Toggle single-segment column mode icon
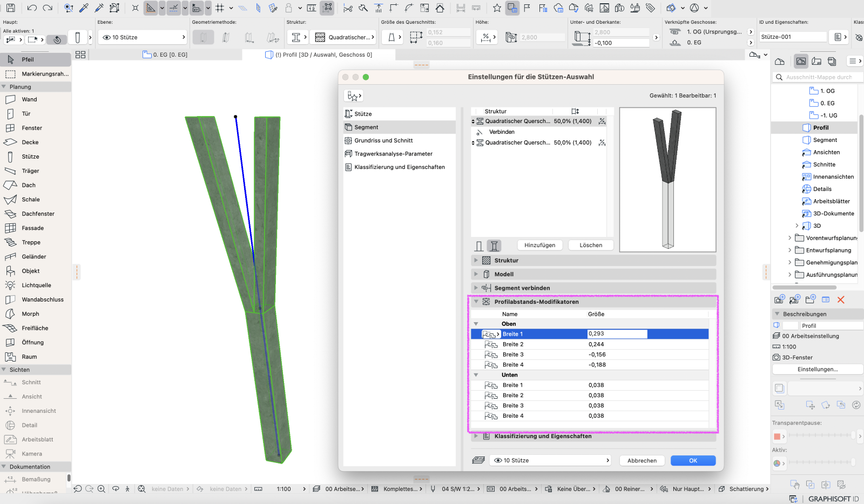The height and width of the screenshot is (504, 864). pos(479,246)
